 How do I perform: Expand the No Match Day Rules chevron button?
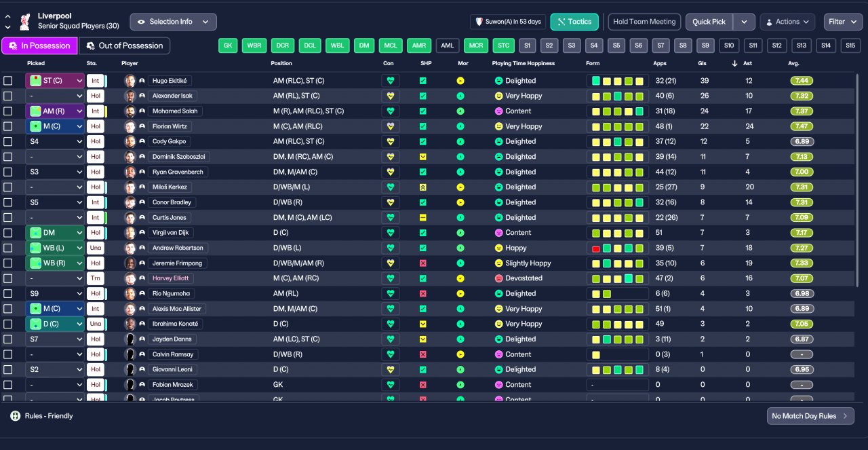810,416
